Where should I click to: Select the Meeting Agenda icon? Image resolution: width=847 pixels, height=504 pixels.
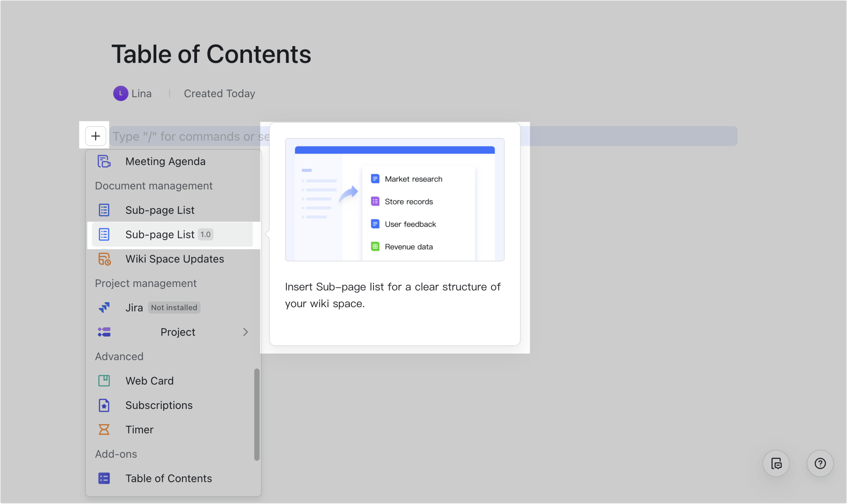pos(104,161)
